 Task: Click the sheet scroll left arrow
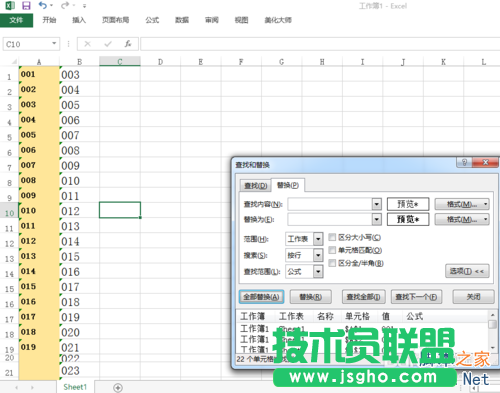pos(16,387)
